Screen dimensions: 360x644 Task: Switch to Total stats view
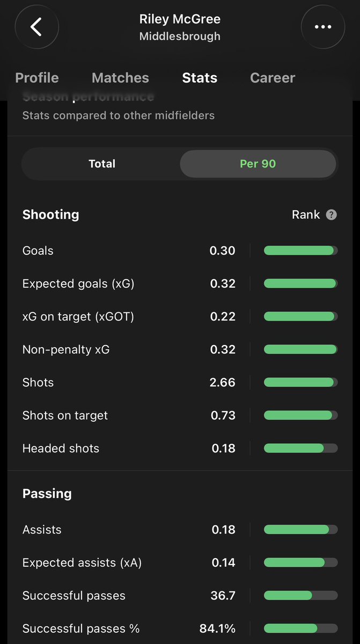(x=102, y=164)
